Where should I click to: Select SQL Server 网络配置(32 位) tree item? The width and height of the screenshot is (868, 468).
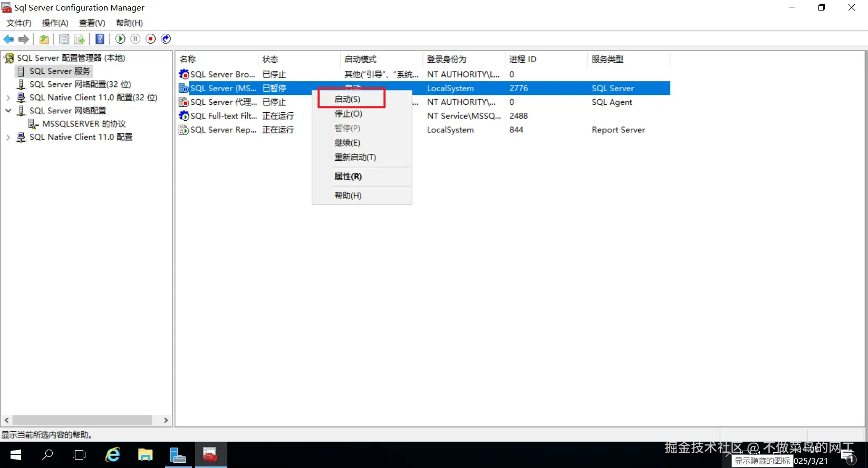[x=80, y=84]
